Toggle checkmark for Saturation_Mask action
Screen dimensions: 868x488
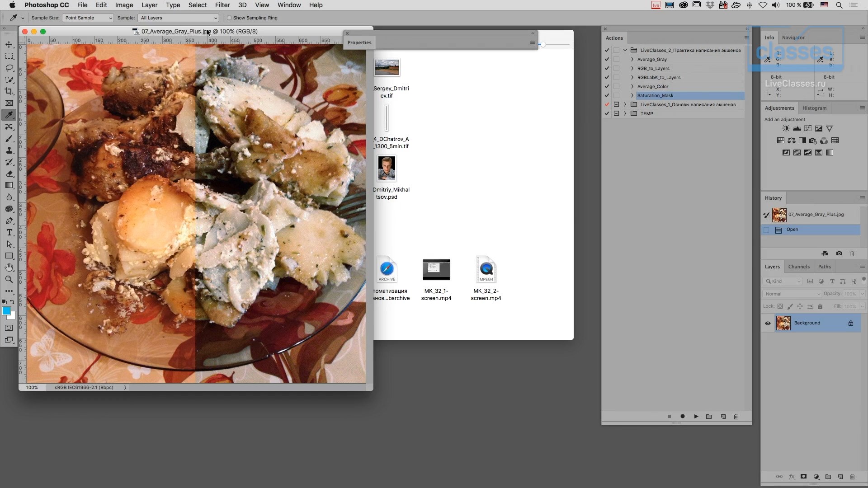[607, 95]
